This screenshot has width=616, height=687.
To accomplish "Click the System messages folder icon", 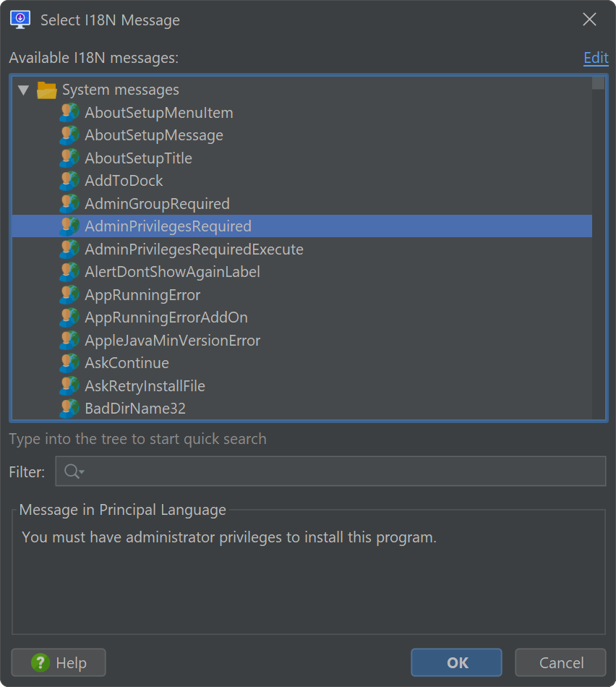I will click(47, 90).
